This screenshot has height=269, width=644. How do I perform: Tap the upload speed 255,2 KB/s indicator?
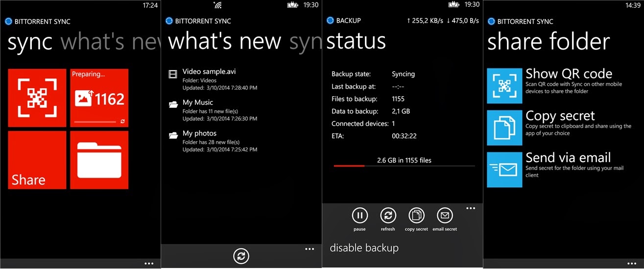424,21
